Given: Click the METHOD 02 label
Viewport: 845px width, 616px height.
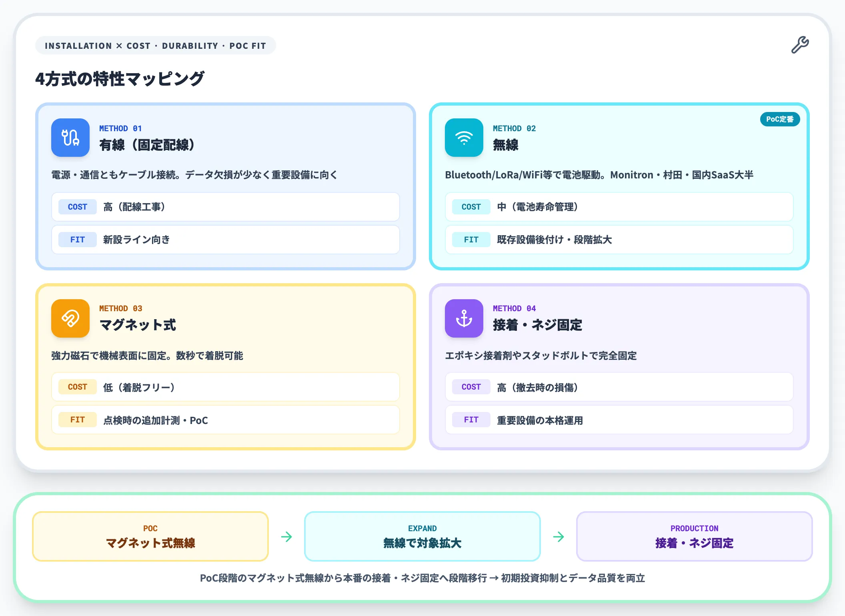Looking at the screenshot, I should (x=514, y=128).
